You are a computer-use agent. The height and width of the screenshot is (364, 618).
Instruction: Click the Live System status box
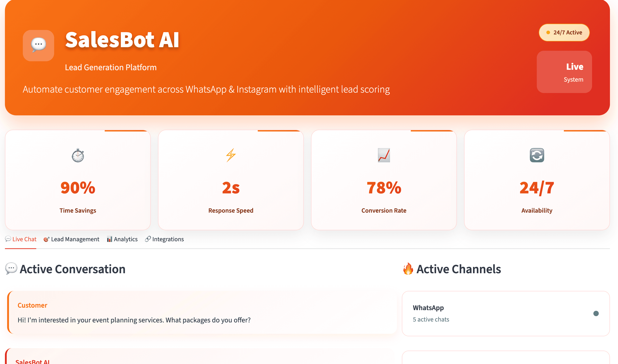[x=564, y=72]
